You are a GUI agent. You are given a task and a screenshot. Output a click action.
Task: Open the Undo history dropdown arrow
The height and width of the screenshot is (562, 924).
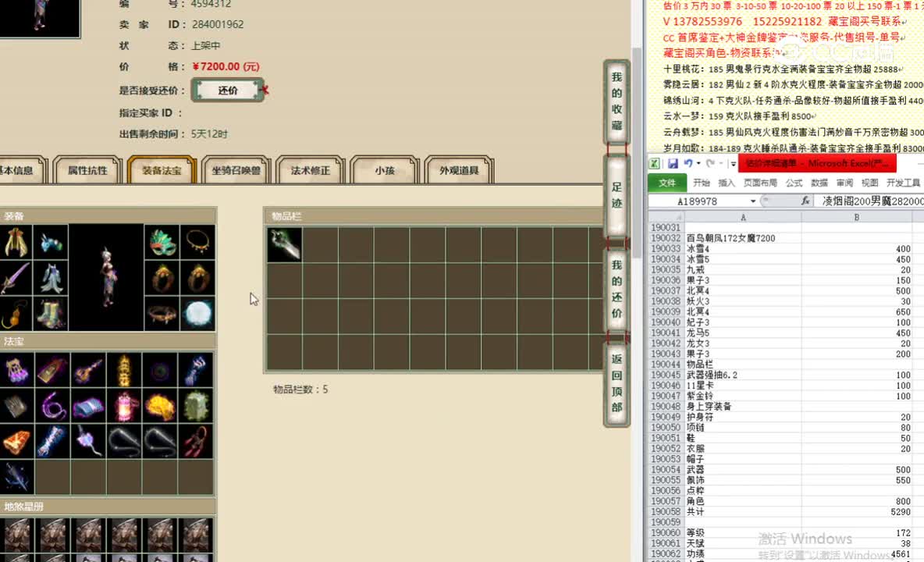[x=698, y=163]
